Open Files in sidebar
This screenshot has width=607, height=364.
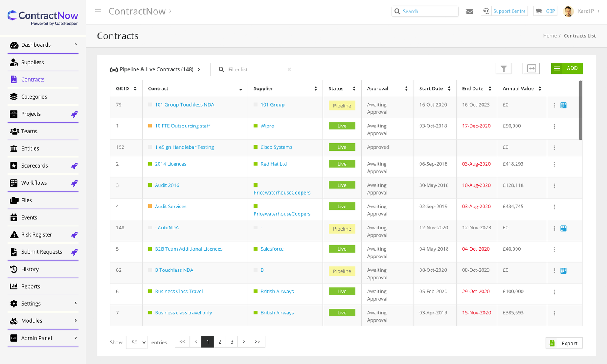coord(43,200)
